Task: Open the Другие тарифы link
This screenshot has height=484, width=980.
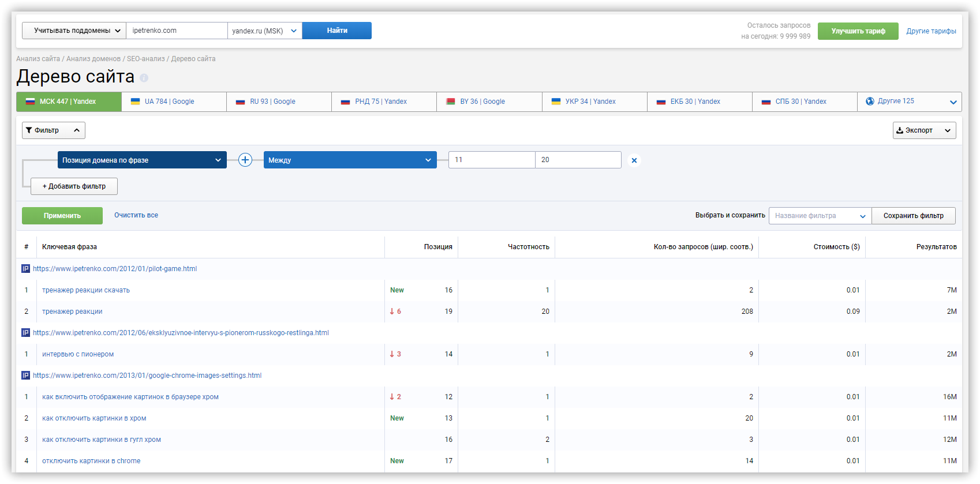Action: pyautogui.click(x=931, y=31)
